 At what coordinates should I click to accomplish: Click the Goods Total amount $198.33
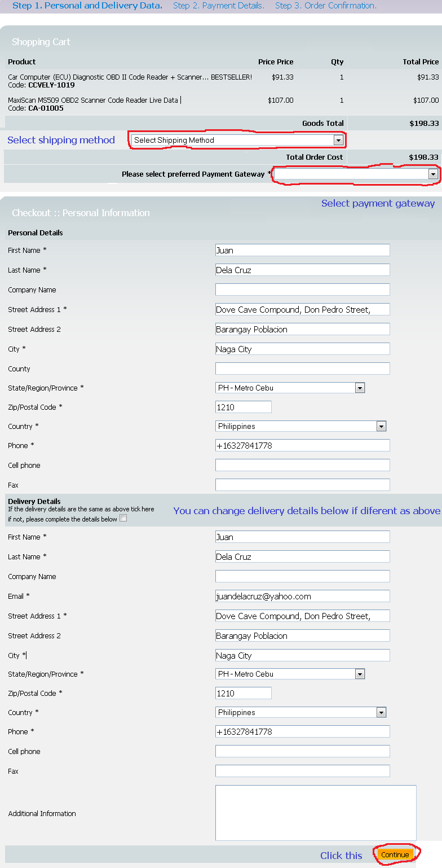pos(424,123)
